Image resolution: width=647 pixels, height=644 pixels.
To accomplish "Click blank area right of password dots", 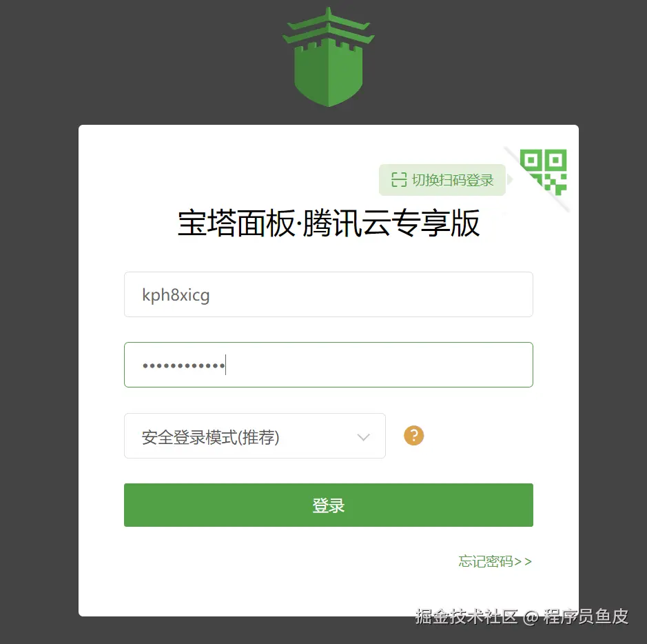I will (380, 365).
